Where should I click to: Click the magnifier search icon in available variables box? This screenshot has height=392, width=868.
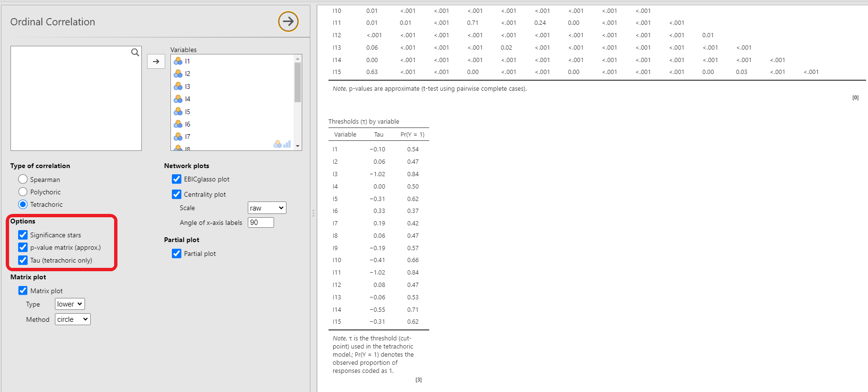tap(135, 53)
